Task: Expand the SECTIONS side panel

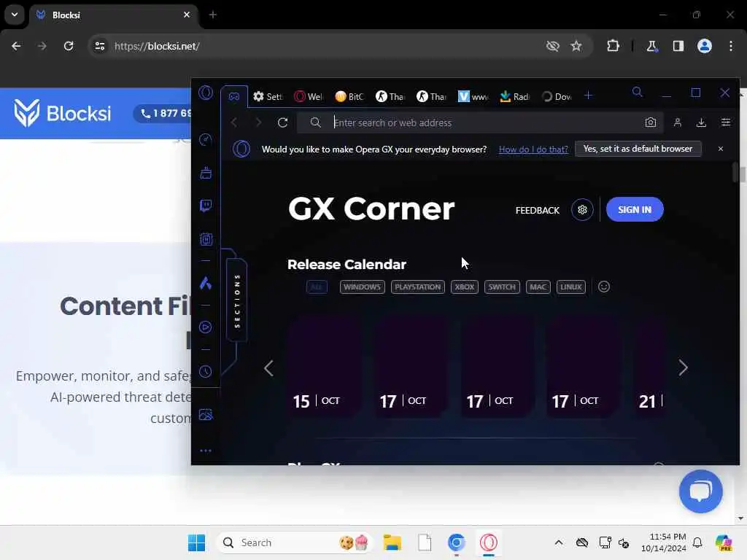Action: coord(237,300)
